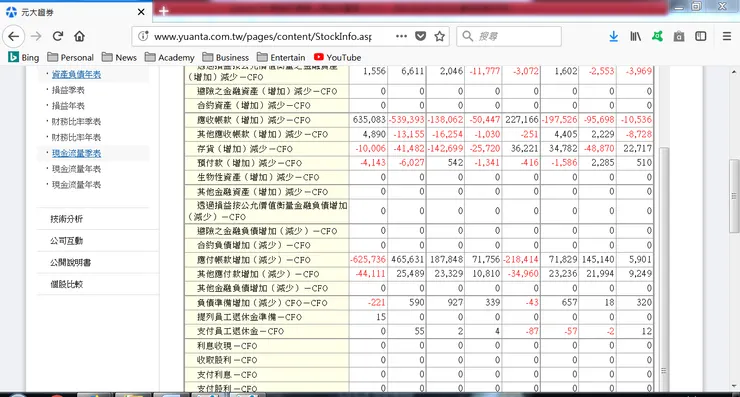Click the value -218,414
The image size is (740, 397).
tap(521, 260)
